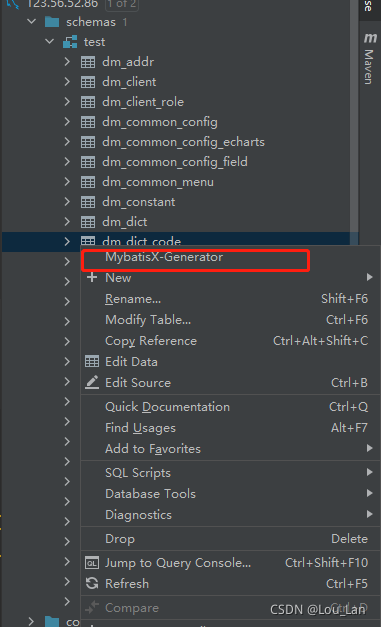Screen dimensions: 381x627
Task: Expand the dm_client table node
Action: point(67,82)
